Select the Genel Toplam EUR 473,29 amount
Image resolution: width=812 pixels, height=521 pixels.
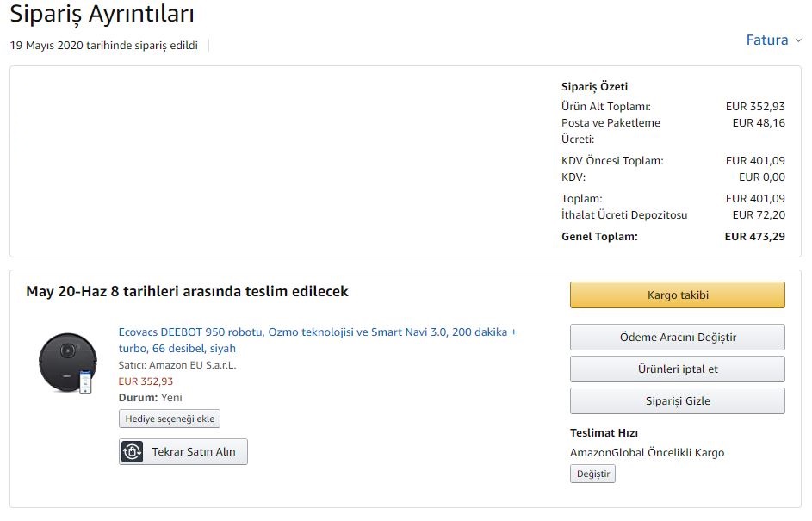pos(754,237)
